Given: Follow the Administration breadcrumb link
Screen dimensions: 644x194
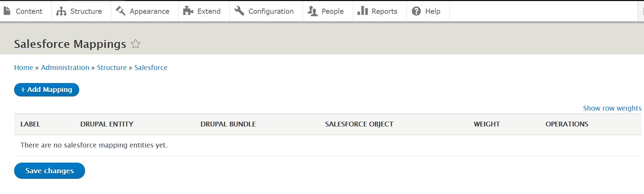Looking at the screenshot, I should pyautogui.click(x=65, y=68).
